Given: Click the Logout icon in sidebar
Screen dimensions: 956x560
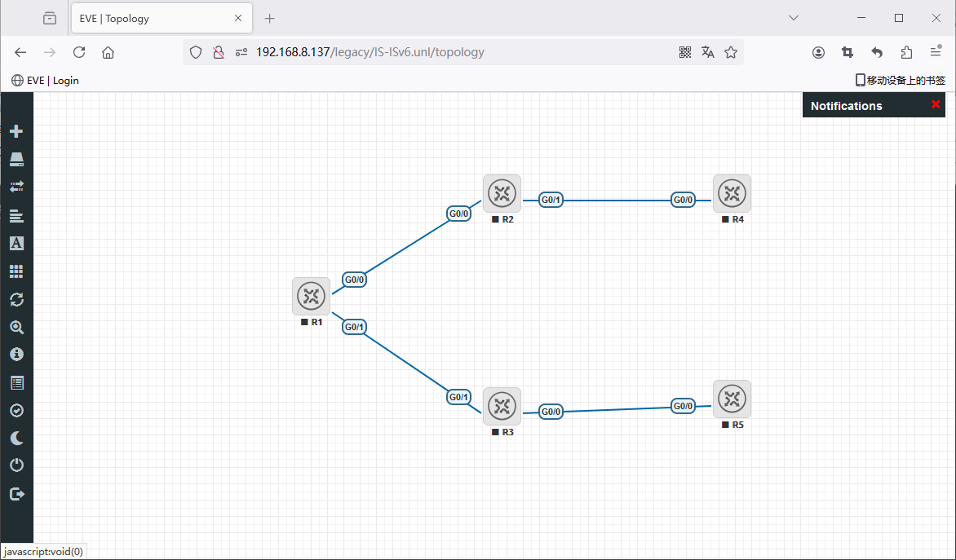Looking at the screenshot, I should (x=16, y=494).
